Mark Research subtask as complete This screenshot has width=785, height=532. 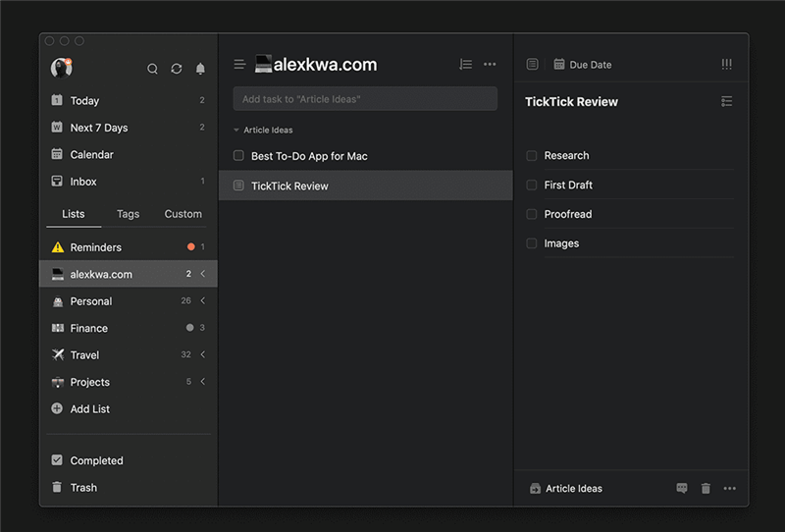(532, 155)
